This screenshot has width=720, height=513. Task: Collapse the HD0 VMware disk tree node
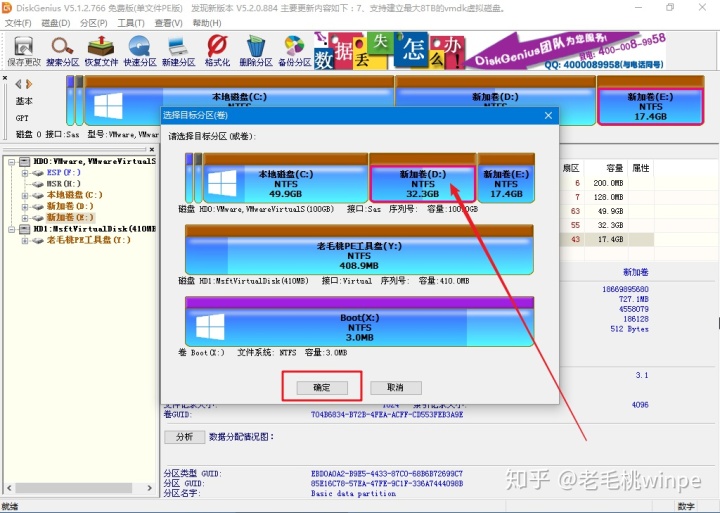click(x=12, y=162)
